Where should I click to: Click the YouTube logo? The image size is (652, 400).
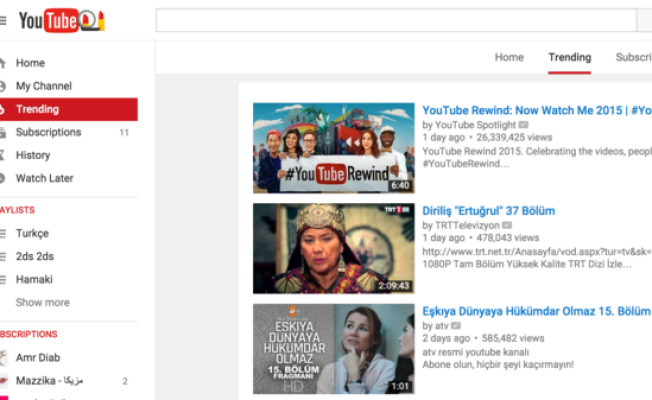[62, 20]
